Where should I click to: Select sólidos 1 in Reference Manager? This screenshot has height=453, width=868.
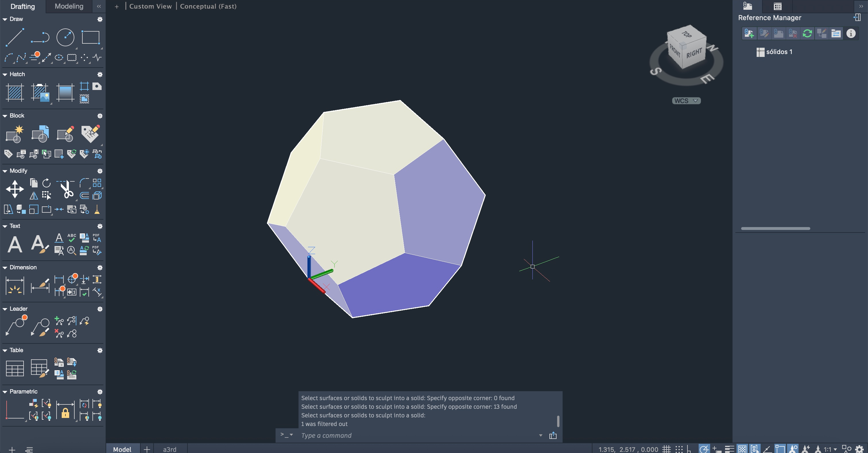[x=779, y=52]
